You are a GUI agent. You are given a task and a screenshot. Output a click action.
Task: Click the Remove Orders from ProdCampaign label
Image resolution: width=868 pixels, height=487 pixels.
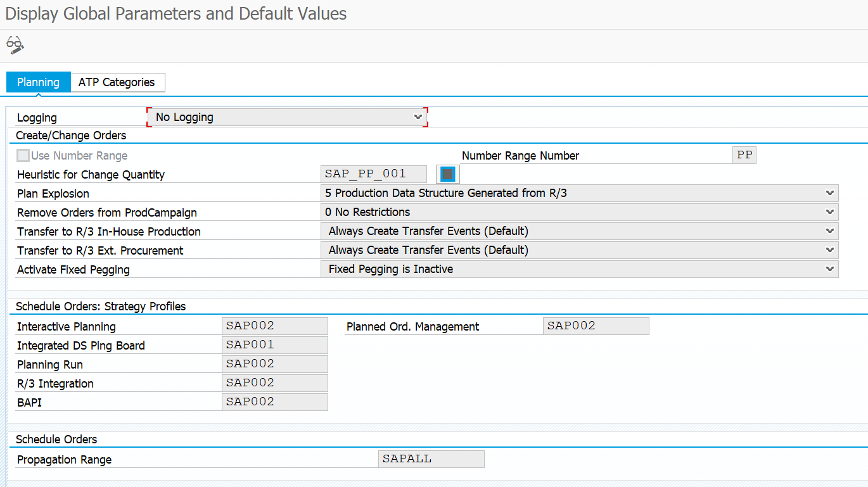(107, 213)
